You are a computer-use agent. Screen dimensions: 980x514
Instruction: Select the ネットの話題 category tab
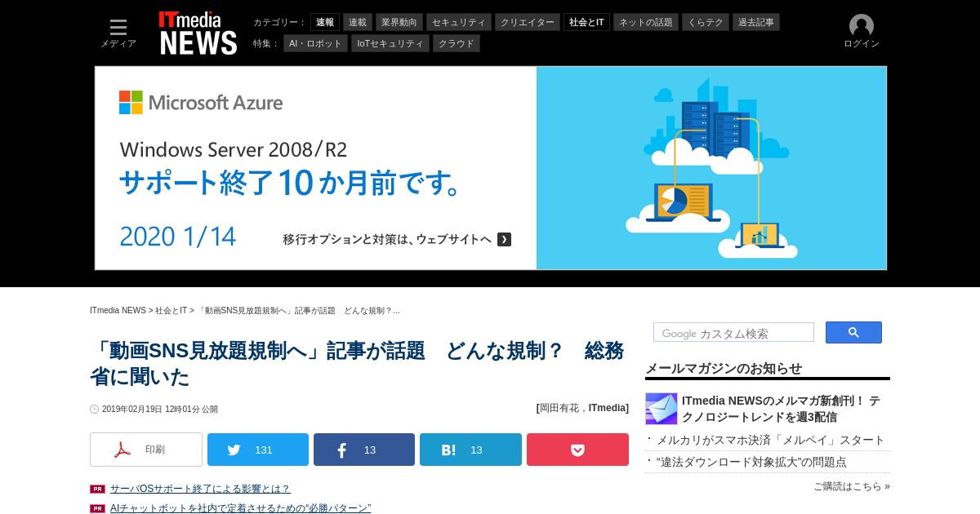646,22
